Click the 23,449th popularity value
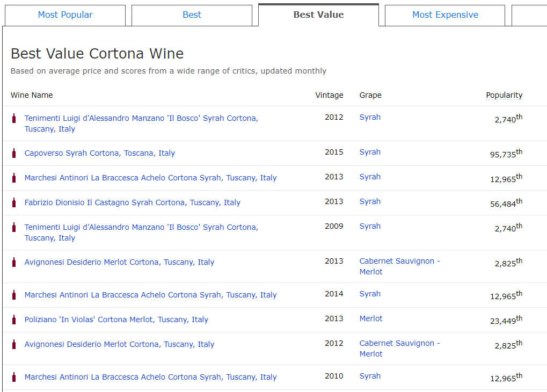The image size is (547, 392). click(x=506, y=320)
